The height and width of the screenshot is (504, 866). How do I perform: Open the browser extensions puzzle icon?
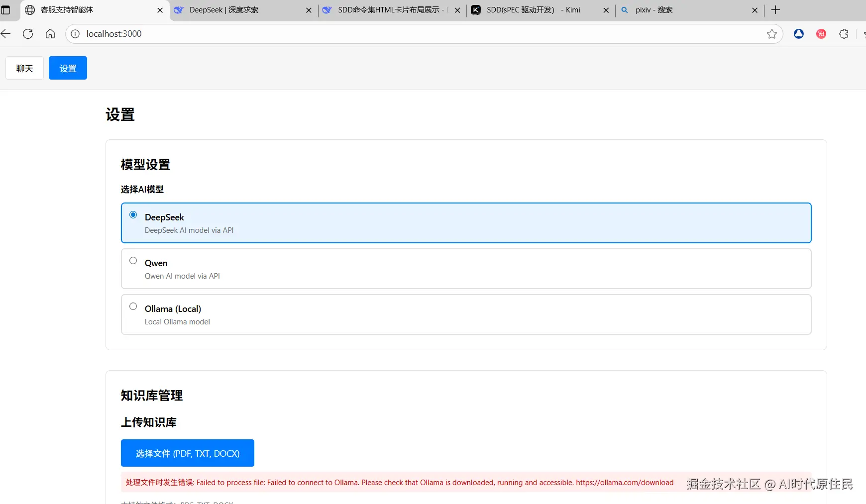(844, 34)
